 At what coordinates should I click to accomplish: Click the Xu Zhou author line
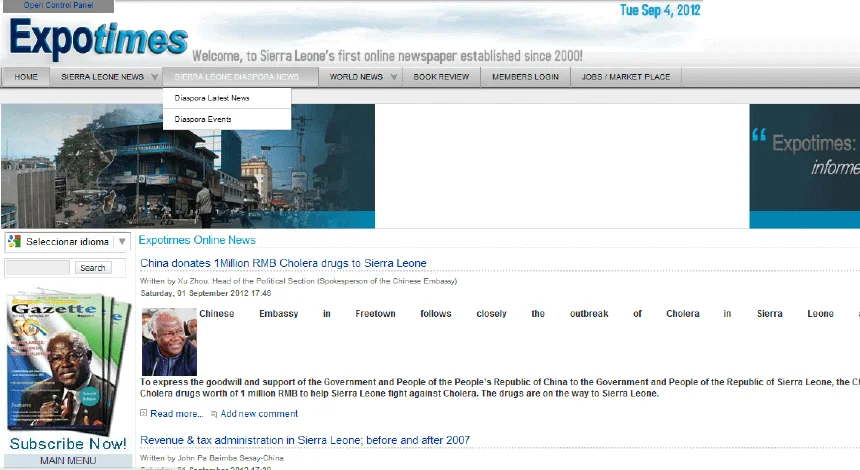[x=298, y=281]
